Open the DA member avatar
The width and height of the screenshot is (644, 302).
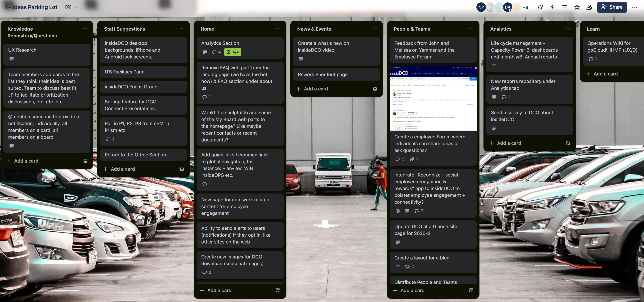click(507, 7)
